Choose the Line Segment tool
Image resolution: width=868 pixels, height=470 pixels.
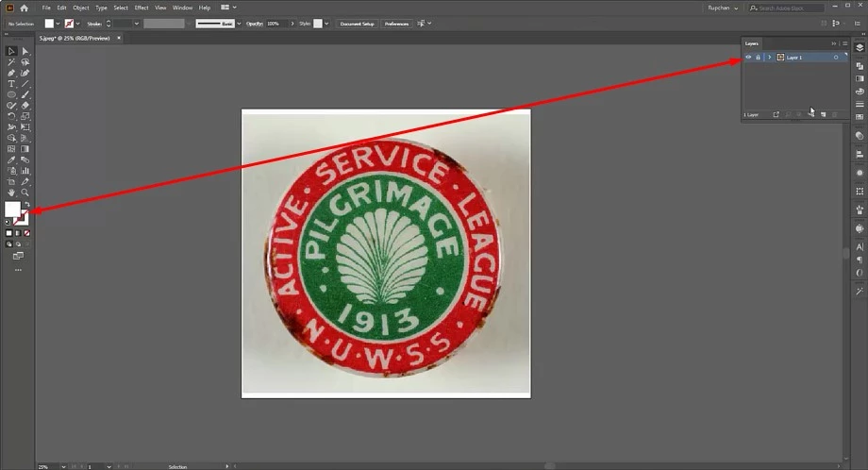tap(25, 84)
